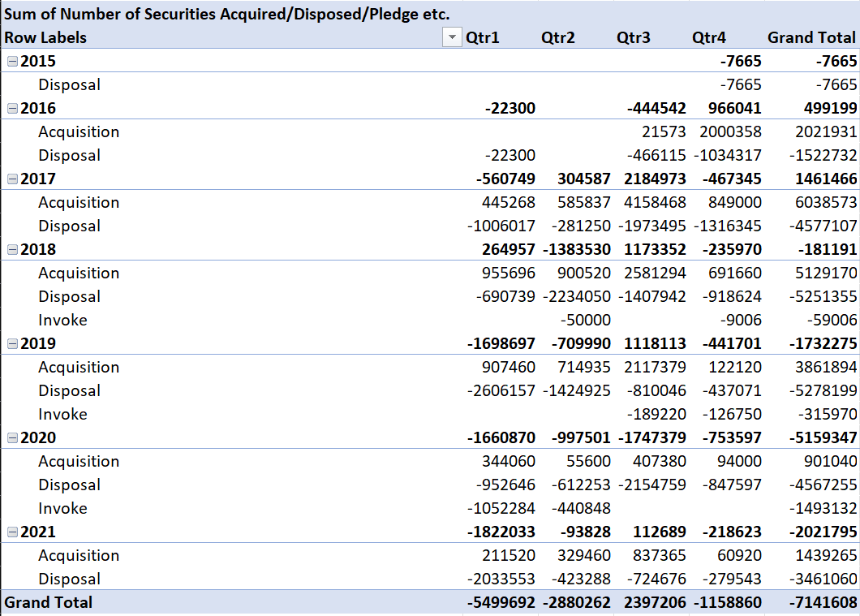Click the overall total cell showing -7141608

point(821,602)
